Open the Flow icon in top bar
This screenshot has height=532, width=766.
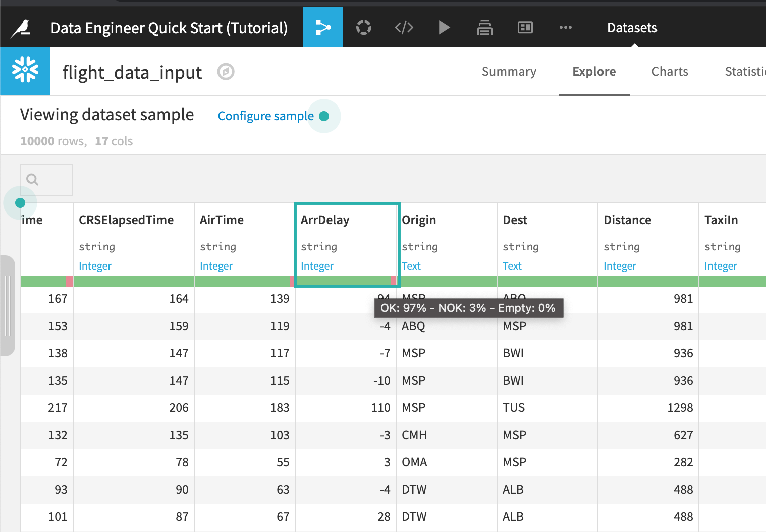pyautogui.click(x=323, y=27)
